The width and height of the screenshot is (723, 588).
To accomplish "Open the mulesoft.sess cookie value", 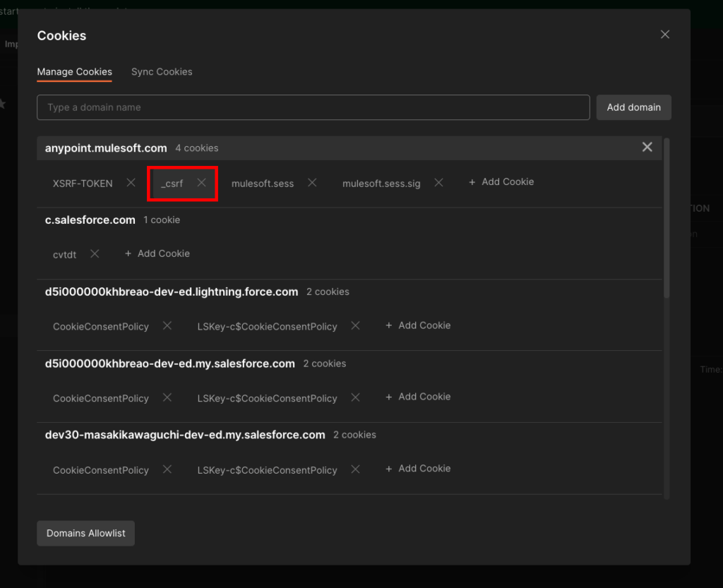I will coord(263,184).
